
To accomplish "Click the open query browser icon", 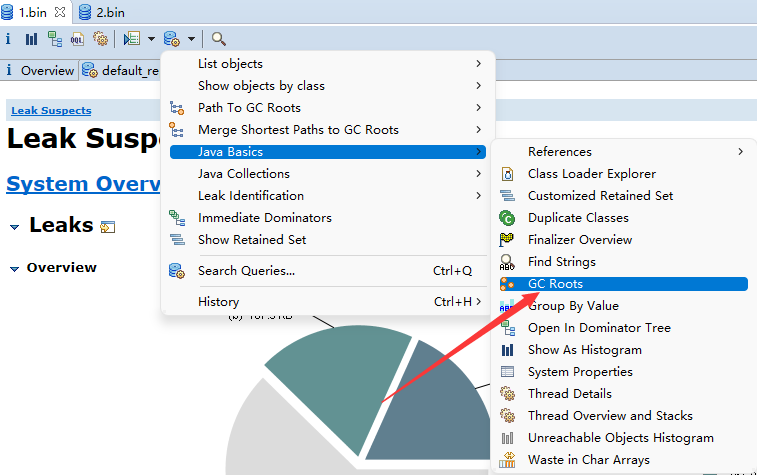I will tap(172, 39).
